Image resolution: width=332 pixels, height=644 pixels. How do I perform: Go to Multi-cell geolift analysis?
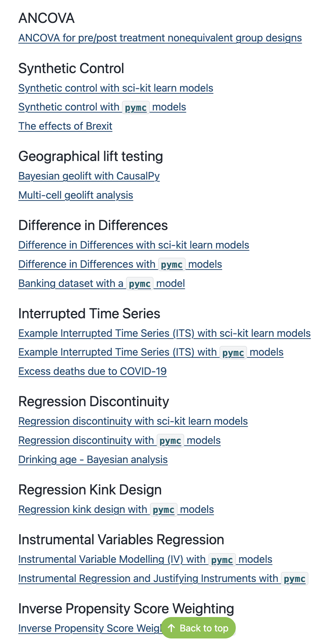[76, 195]
